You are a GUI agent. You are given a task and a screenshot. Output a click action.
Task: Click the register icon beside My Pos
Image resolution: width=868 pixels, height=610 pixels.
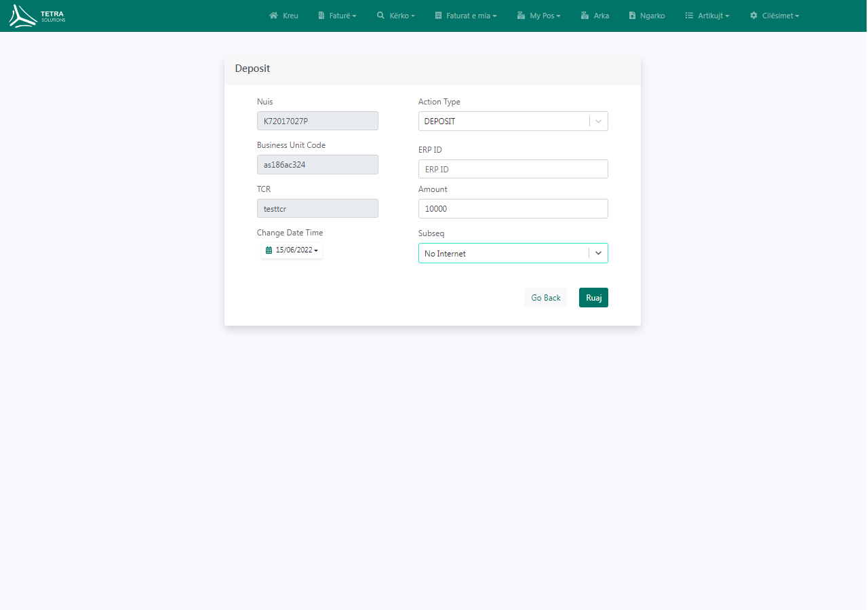point(521,16)
